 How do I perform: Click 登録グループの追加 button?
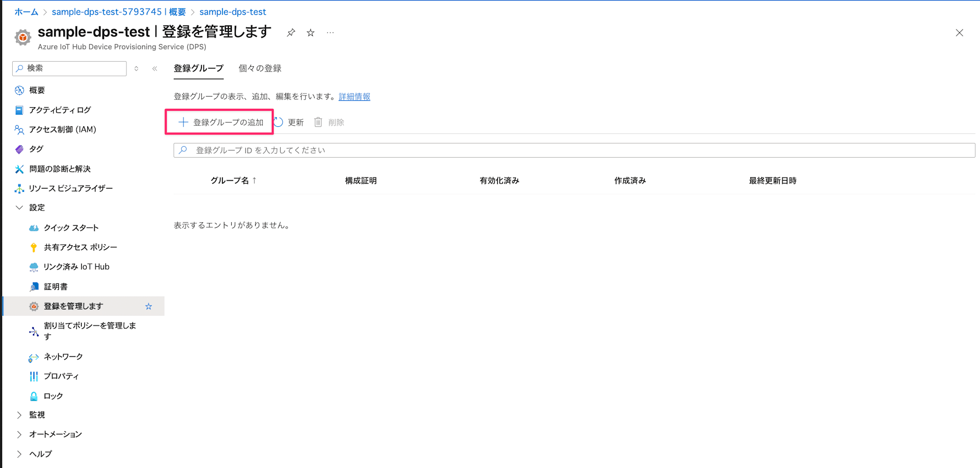click(x=220, y=122)
